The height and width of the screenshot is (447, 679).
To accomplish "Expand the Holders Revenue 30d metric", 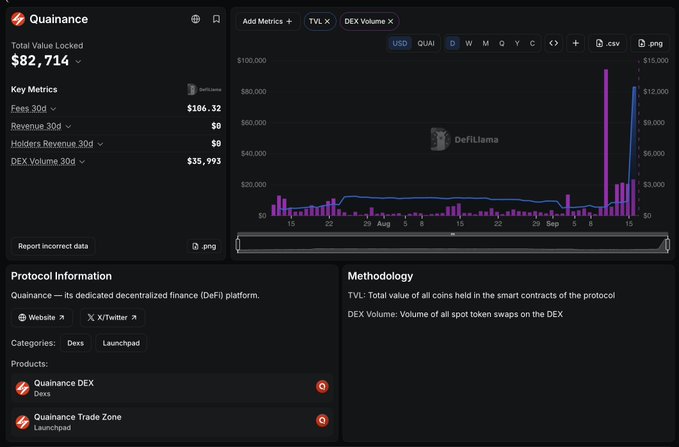I will click(x=100, y=144).
